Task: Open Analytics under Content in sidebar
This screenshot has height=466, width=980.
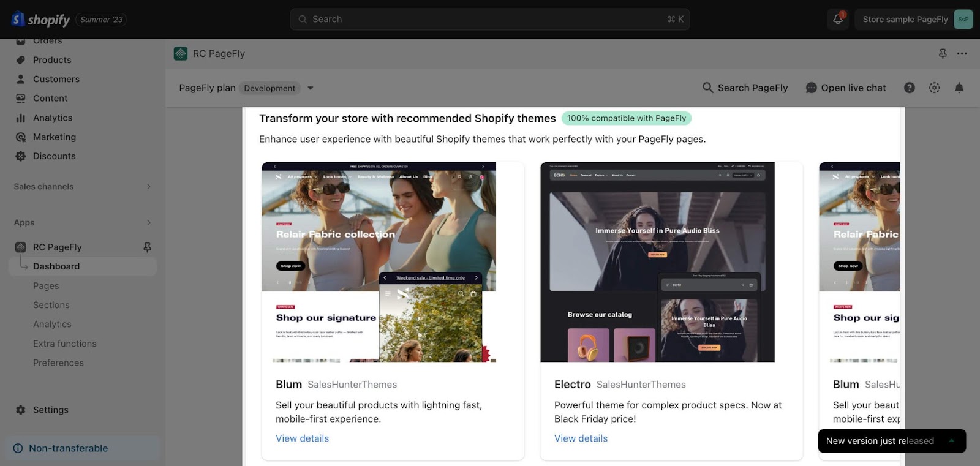Action: click(53, 118)
